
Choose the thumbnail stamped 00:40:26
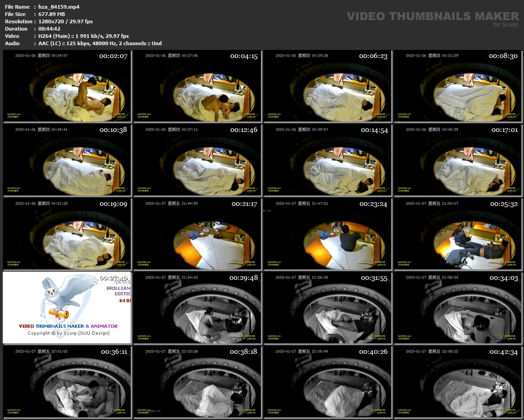click(328, 382)
